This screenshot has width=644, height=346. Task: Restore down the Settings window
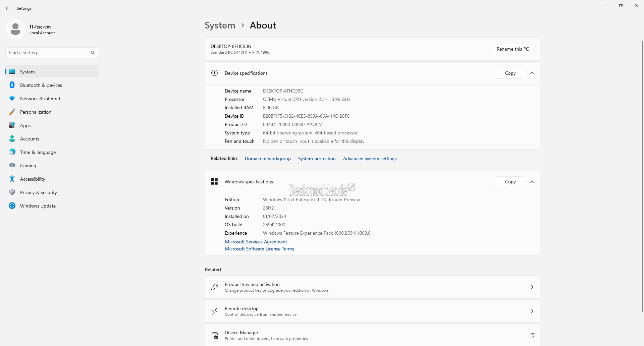click(x=621, y=5)
